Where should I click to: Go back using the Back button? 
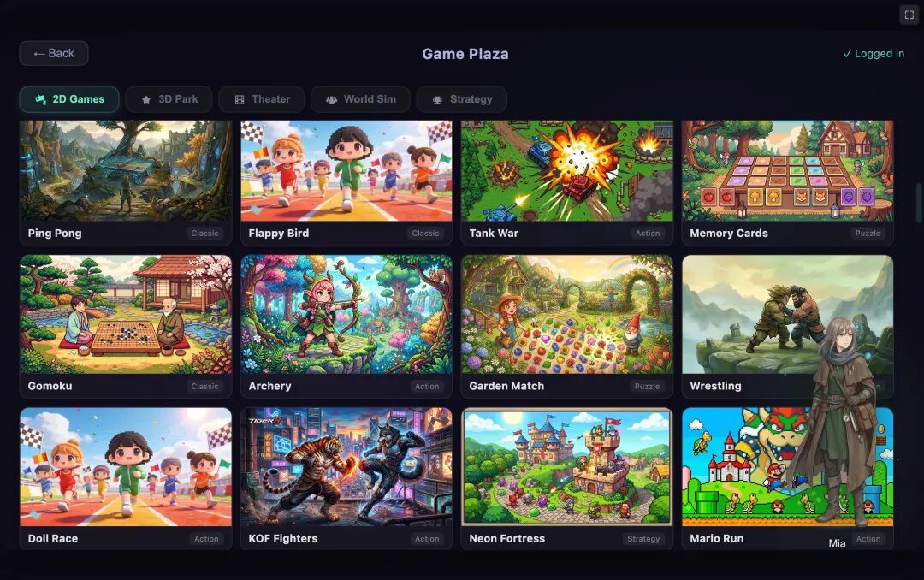point(54,54)
